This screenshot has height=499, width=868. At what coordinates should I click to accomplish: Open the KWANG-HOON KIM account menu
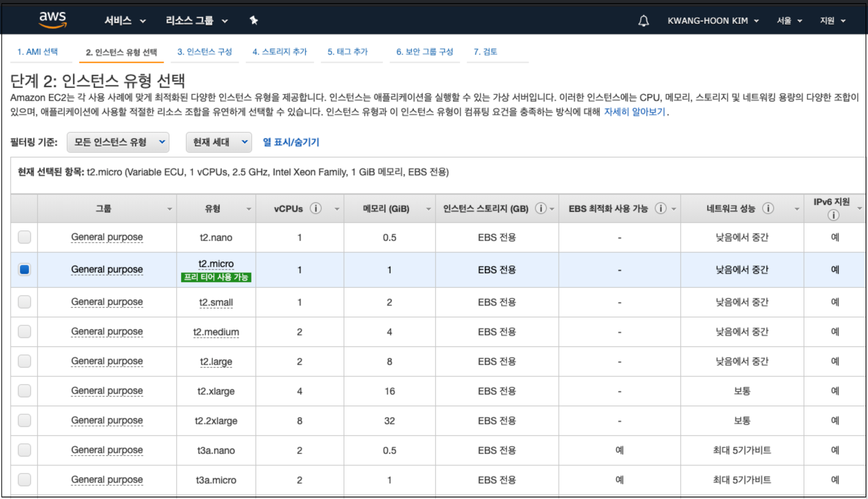712,21
